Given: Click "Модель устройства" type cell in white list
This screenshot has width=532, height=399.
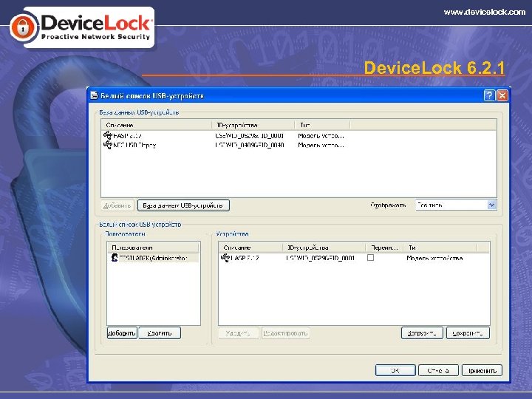Looking at the screenshot, I should 434,258.
